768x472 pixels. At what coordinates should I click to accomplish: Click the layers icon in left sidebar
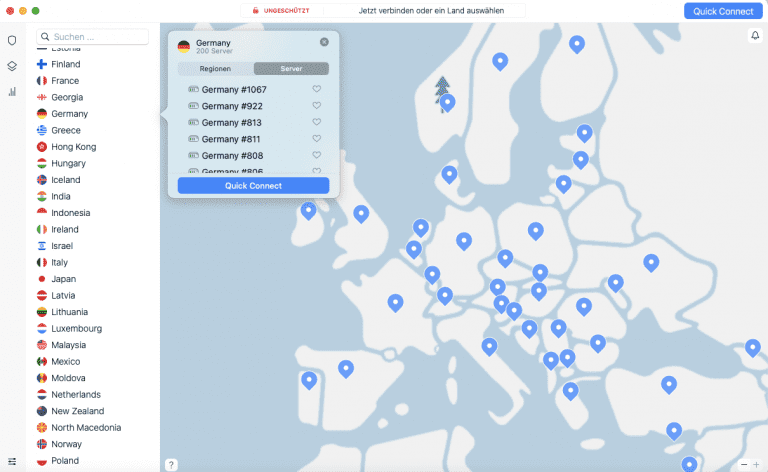12,66
